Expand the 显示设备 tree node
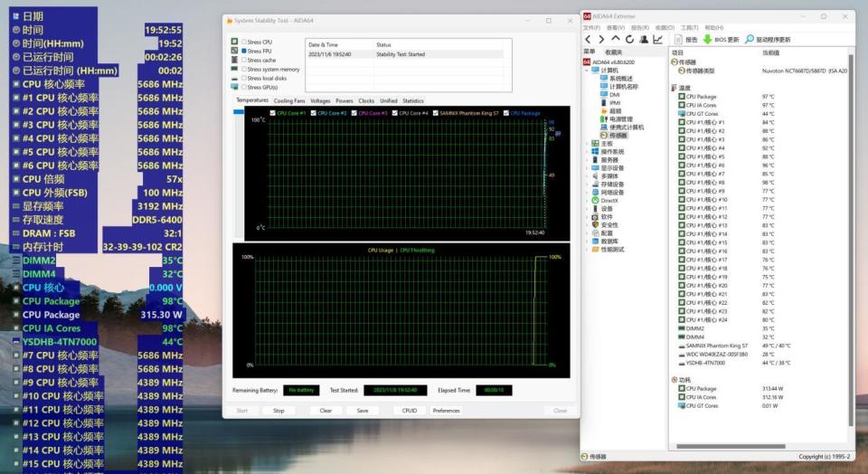Screen dimensions: 868x474 [586, 167]
